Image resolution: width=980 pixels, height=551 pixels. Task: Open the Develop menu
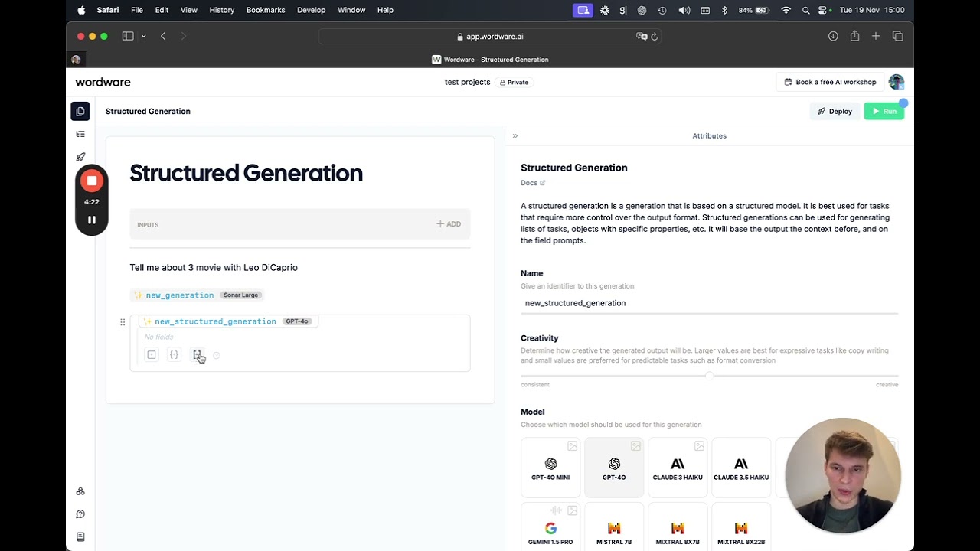[311, 10]
